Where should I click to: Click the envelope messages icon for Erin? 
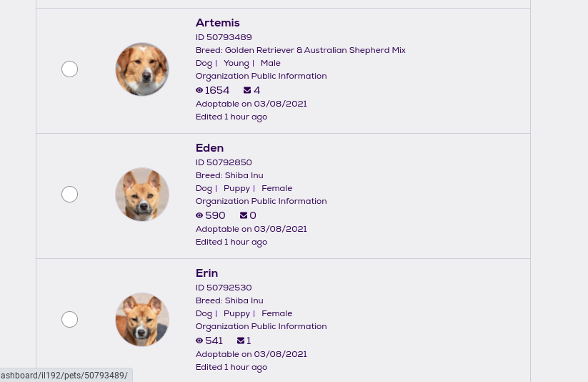click(x=241, y=341)
